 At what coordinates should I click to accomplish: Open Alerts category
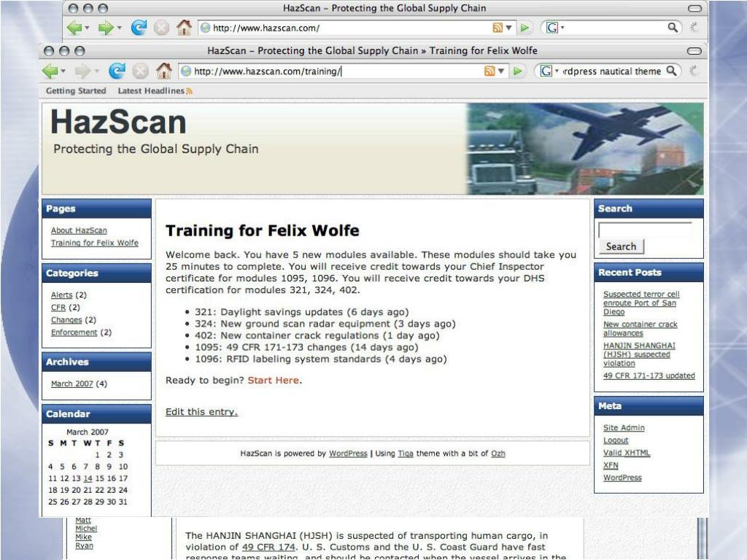pyautogui.click(x=61, y=295)
